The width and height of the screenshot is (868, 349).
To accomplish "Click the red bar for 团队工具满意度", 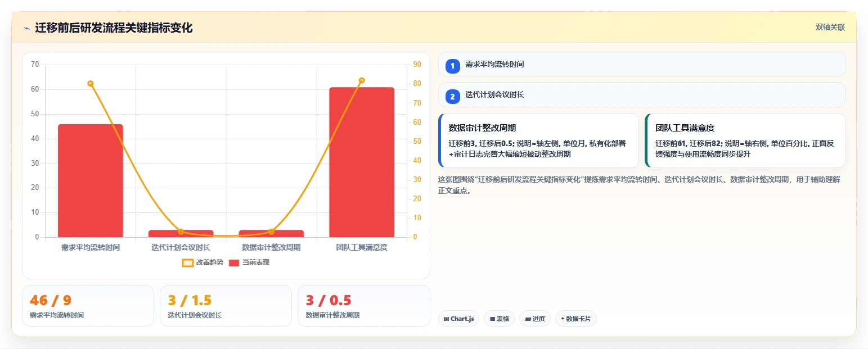I will point(362,162).
